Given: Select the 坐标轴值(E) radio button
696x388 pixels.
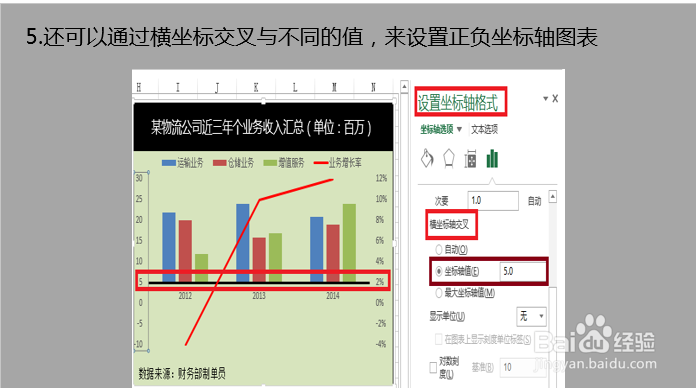Looking at the screenshot, I should coord(439,271).
